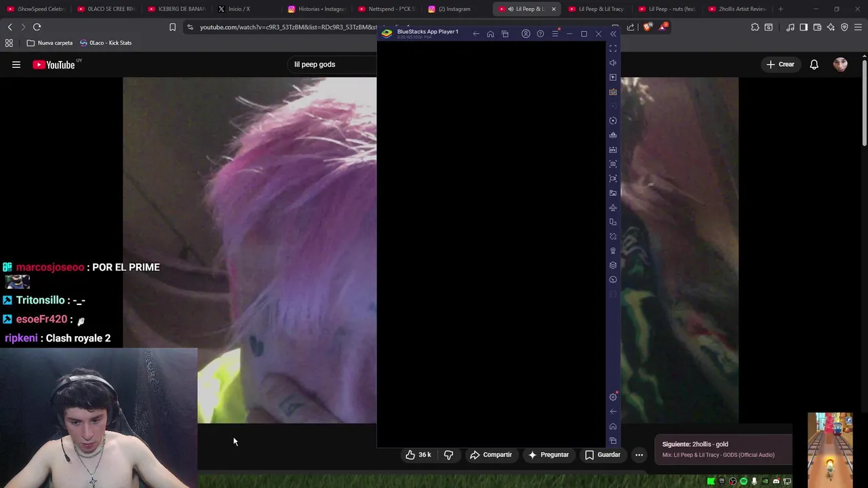
Task: Go back in the browser
Action: pyautogui.click(x=9, y=27)
